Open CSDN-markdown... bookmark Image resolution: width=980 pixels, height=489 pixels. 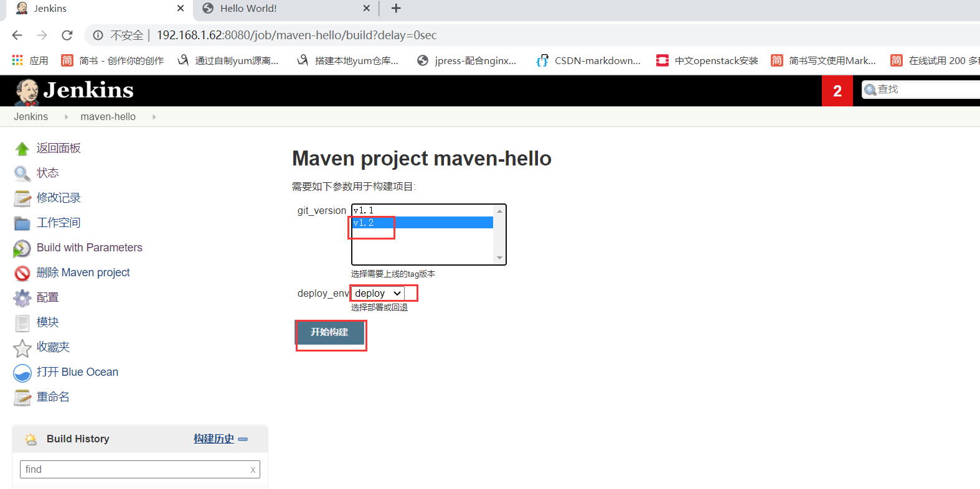(588, 60)
